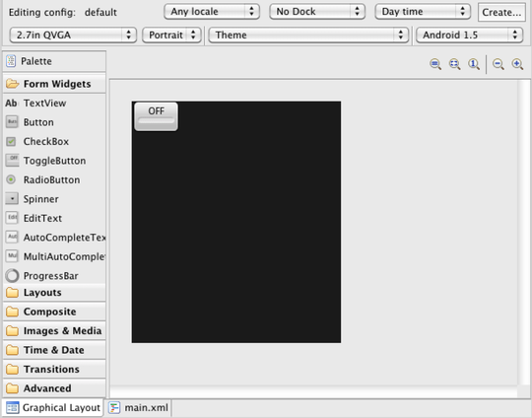Image resolution: width=532 pixels, height=418 pixels.
Task: Expand the Composite category
Action: (54, 312)
